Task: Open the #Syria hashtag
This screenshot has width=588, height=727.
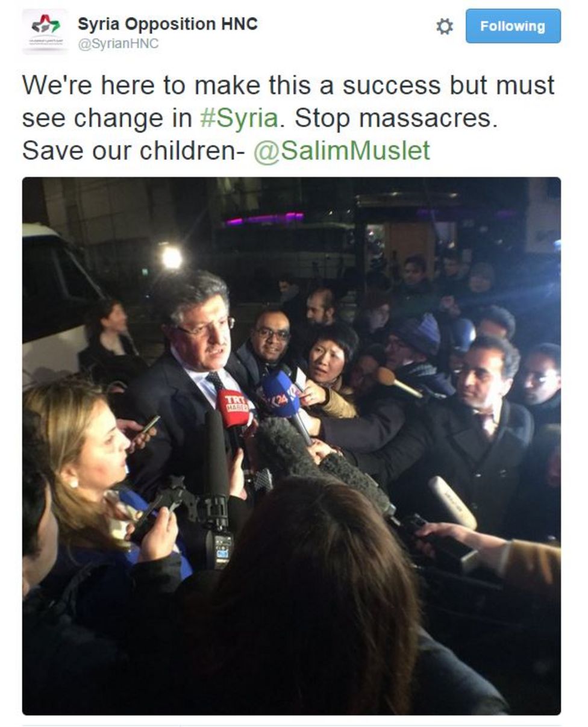Action: (x=239, y=117)
